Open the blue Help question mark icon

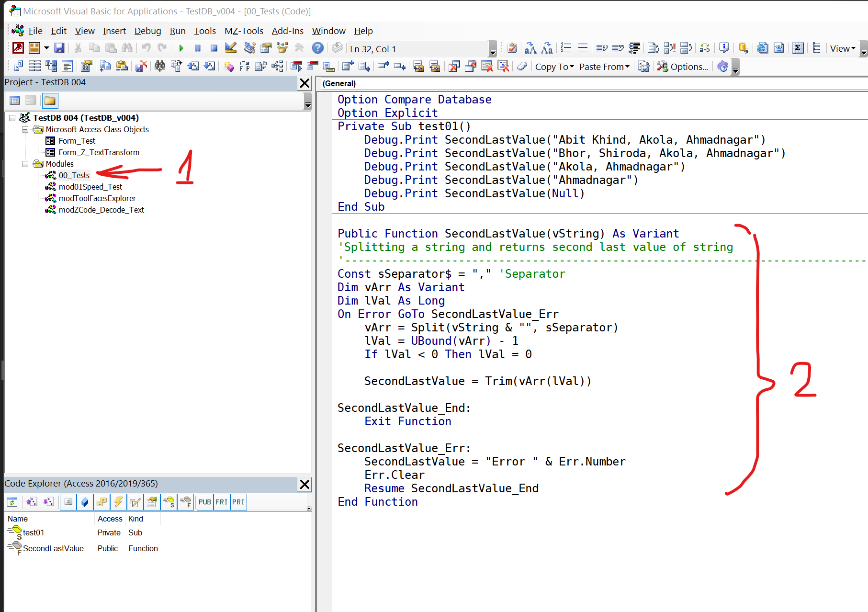pos(317,48)
